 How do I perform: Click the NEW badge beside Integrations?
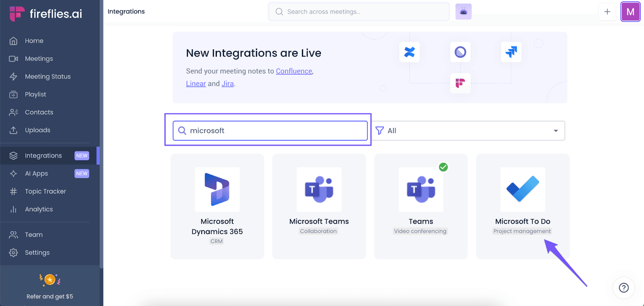pos(82,156)
